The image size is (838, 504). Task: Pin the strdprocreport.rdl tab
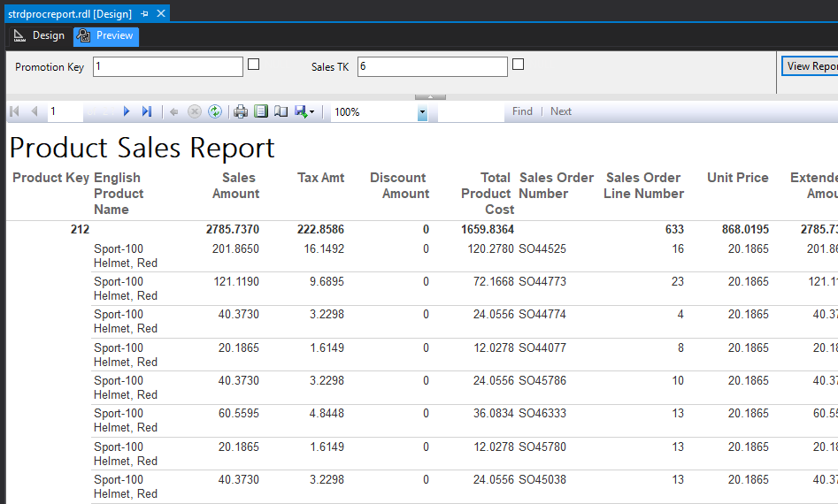coord(144,14)
